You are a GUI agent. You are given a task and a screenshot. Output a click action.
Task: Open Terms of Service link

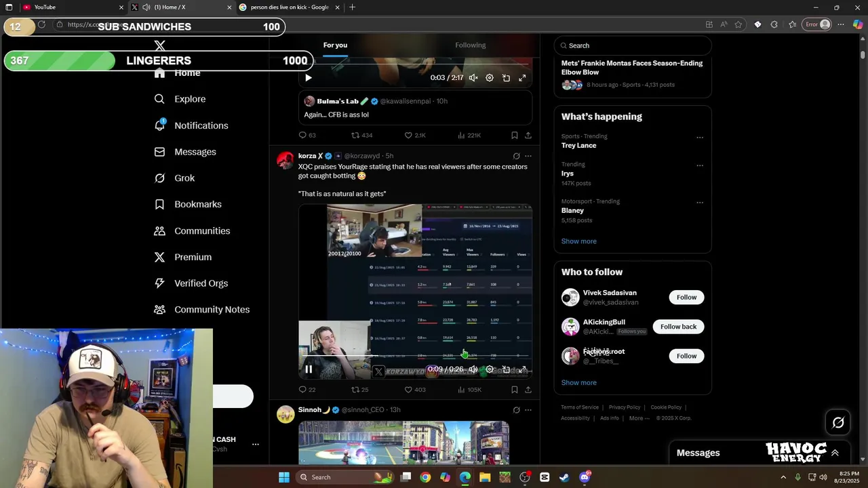[580, 407]
